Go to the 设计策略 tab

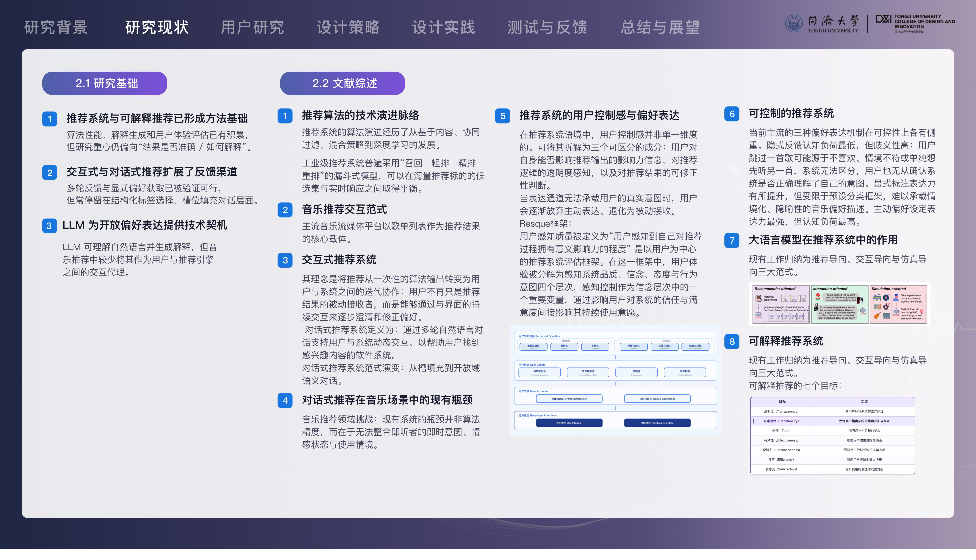click(348, 27)
